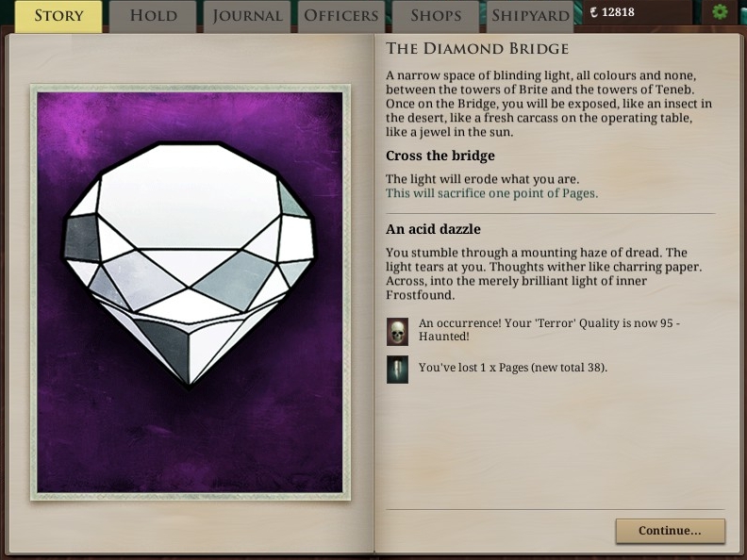This screenshot has width=747, height=560.
Task: Open the Hold tab
Action: pyautogui.click(x=153, y=16)
